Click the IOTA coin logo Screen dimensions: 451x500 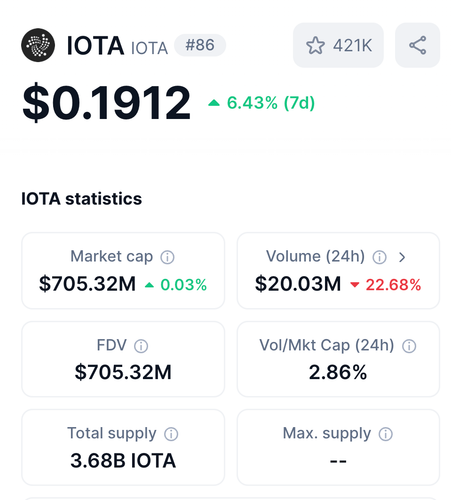pos(38,45)
